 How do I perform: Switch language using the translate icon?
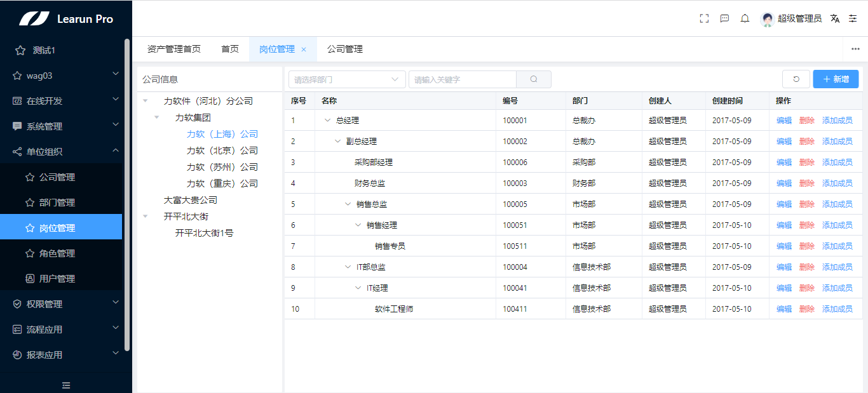point(834,18)
